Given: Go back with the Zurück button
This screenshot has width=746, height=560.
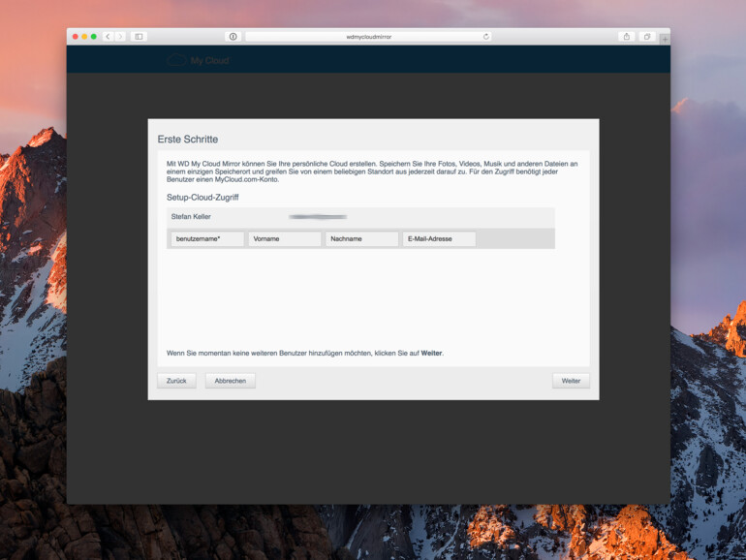Looking at the screenshot, I should pos(176,381).
